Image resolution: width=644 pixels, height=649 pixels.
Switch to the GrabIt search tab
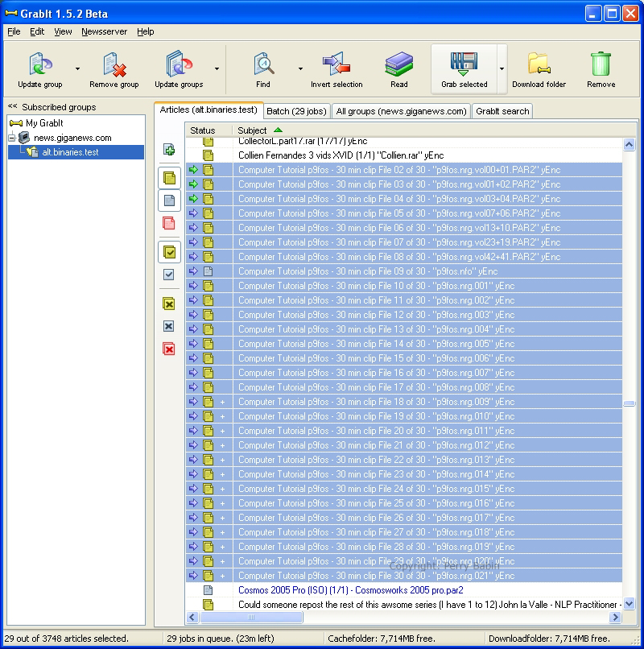pos(502,111)
